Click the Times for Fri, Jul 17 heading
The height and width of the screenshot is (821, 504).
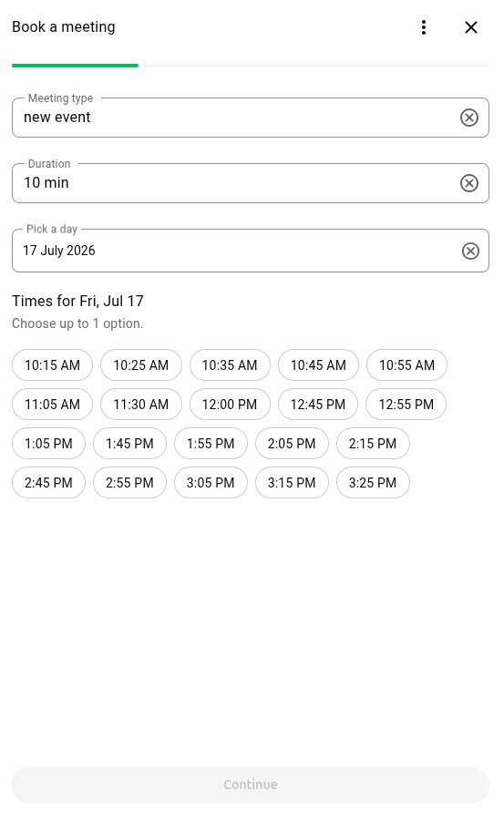[77, 301]
